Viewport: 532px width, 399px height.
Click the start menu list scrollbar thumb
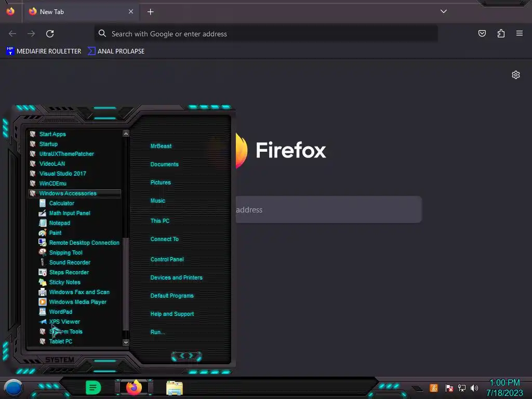coord(126,284)
